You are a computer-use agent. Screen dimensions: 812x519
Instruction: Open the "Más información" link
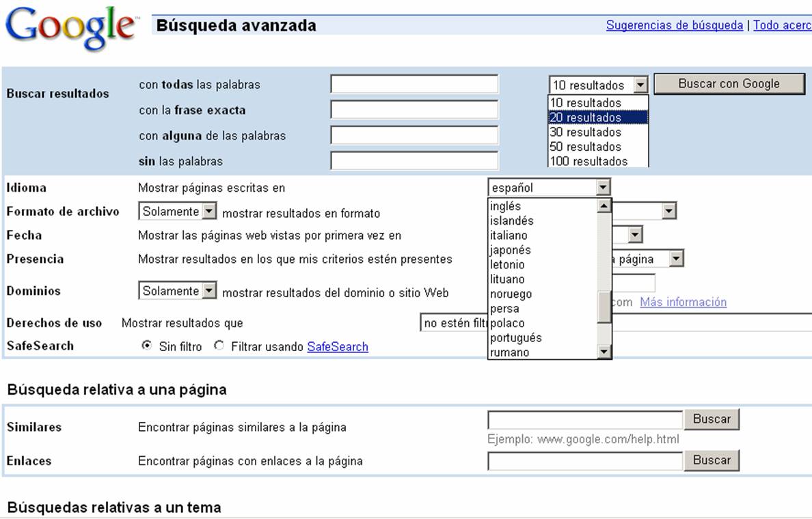682,302
